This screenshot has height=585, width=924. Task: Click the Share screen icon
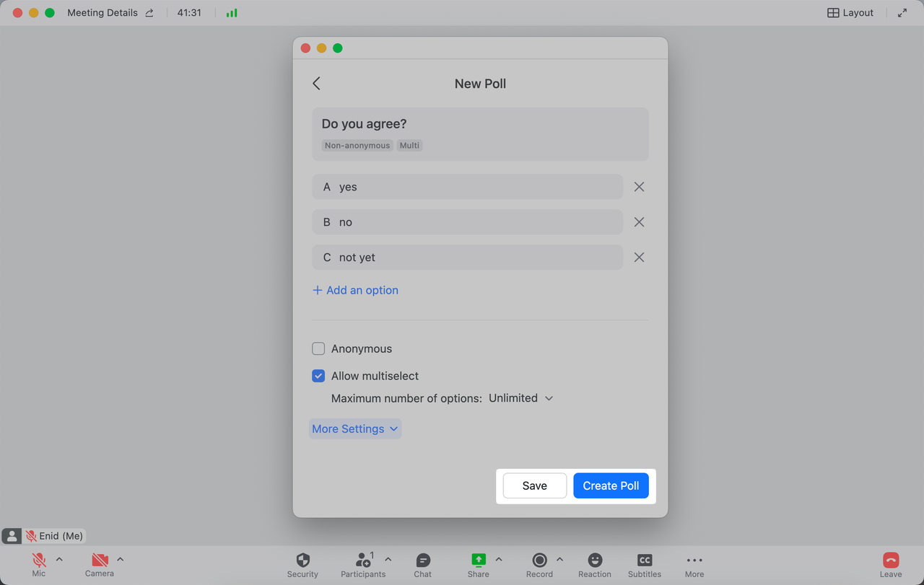[478, 560]
